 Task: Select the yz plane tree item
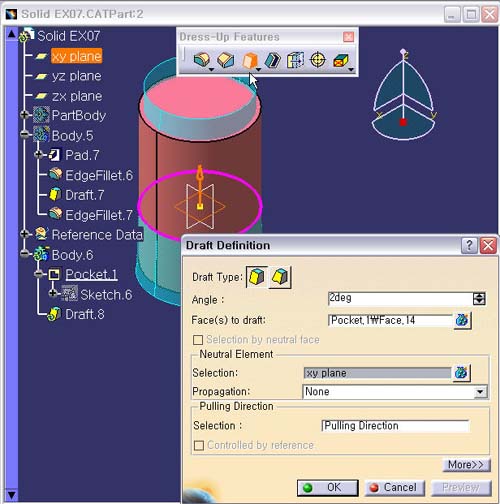click(76, 76)
